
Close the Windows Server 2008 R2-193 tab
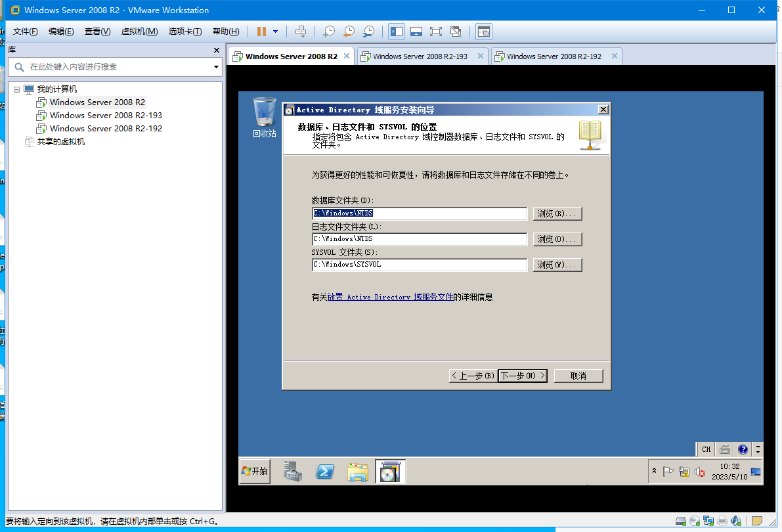pos(480,56)
